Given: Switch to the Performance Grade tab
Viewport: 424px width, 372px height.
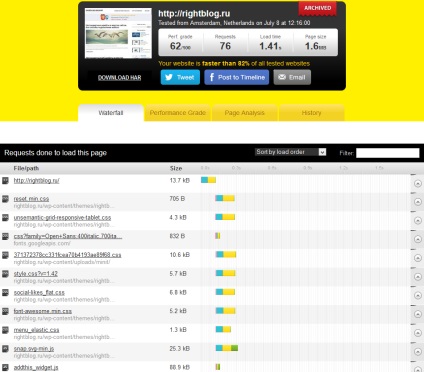Looking at the screenshot, I should pyautogui.click(x=178, y=113).
